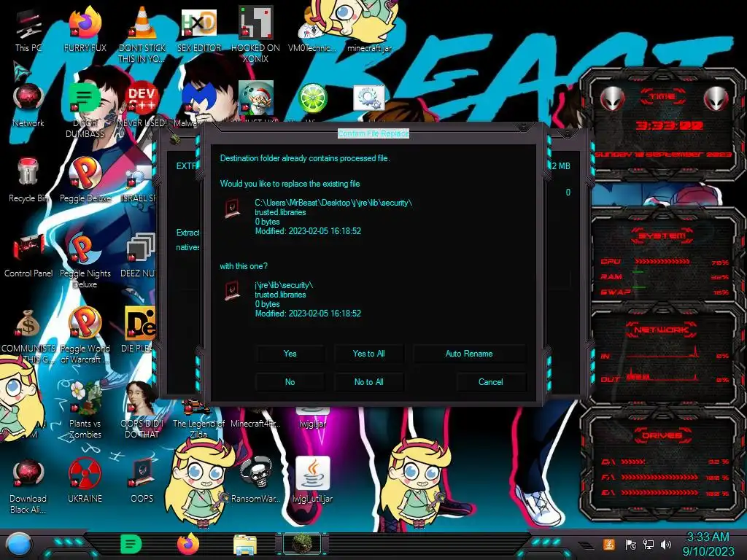Viewport: 747px width, 560px height.
Task: Select lwjgl_util.jar Java file
Action: coord(312,480)
